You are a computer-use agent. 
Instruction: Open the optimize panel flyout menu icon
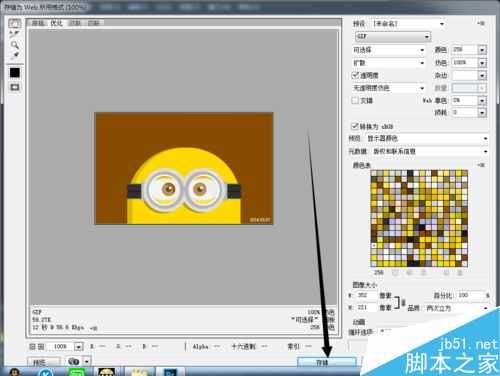point(481,23)
